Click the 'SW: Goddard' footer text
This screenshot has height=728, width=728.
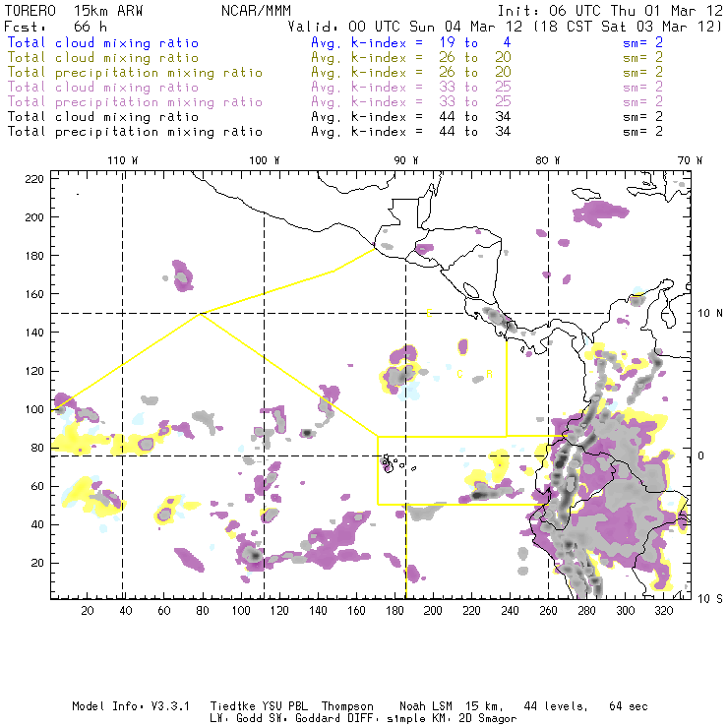pos(304,718)
